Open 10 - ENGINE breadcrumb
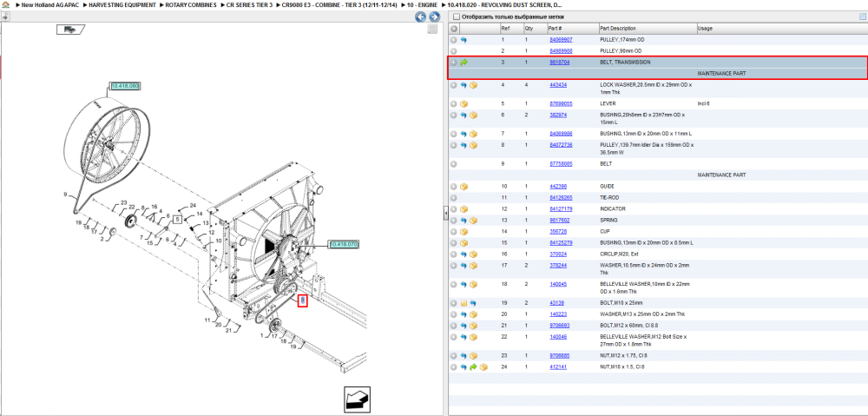Image resolution: width=868 pixels, height=416 pixels. [x=423, y=4]
